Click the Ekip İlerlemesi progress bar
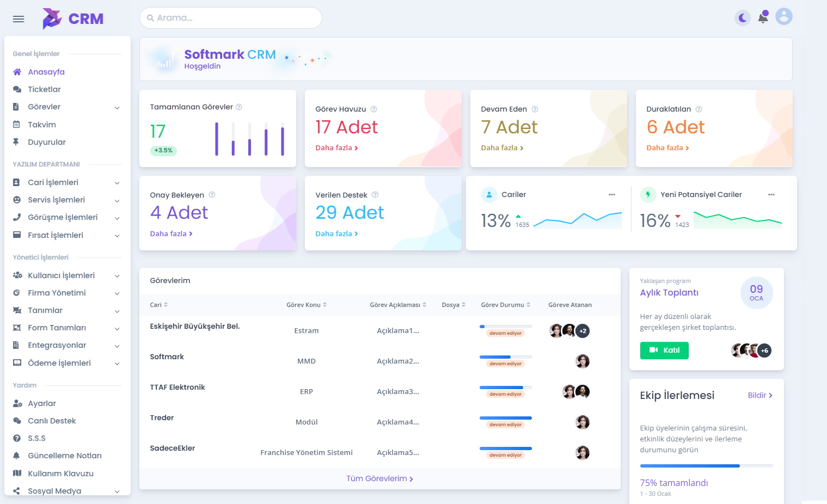The image size is (827, 504). coord(706,466)
